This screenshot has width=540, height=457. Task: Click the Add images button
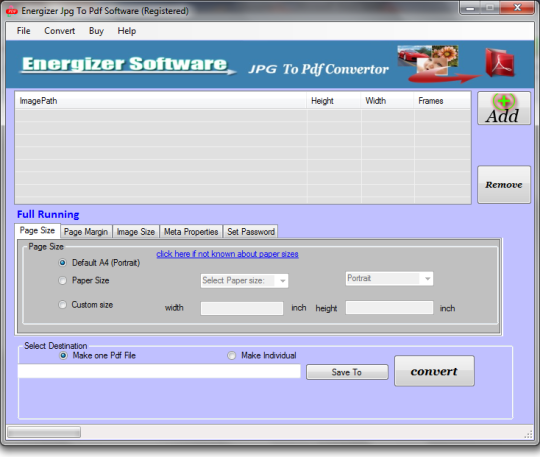(x=504, y=108)
